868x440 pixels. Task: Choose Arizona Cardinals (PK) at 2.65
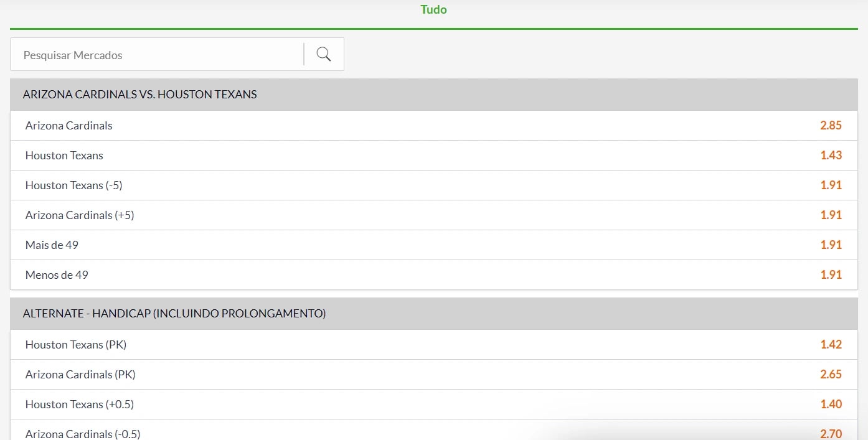[831, 374]
